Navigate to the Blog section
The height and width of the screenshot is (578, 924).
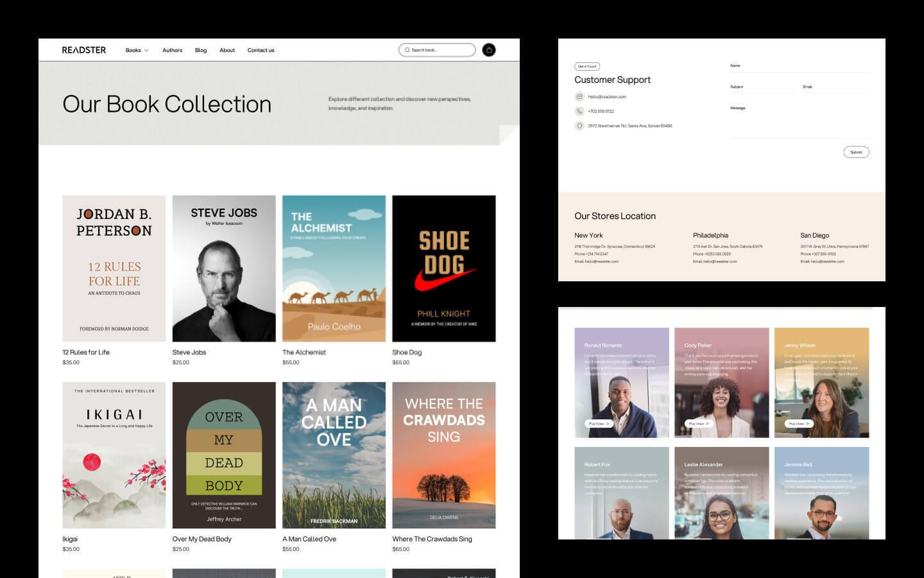point(201,49)
